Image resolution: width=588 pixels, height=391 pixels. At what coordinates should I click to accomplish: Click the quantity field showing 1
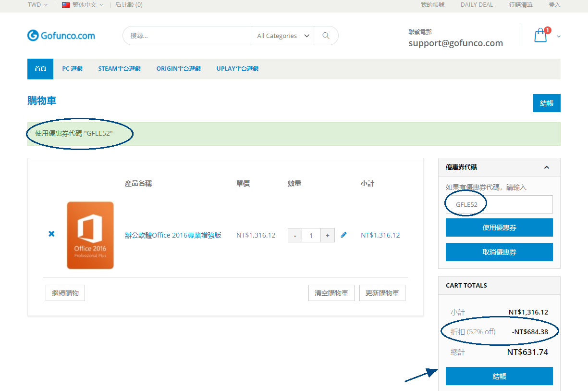[311, 235]
